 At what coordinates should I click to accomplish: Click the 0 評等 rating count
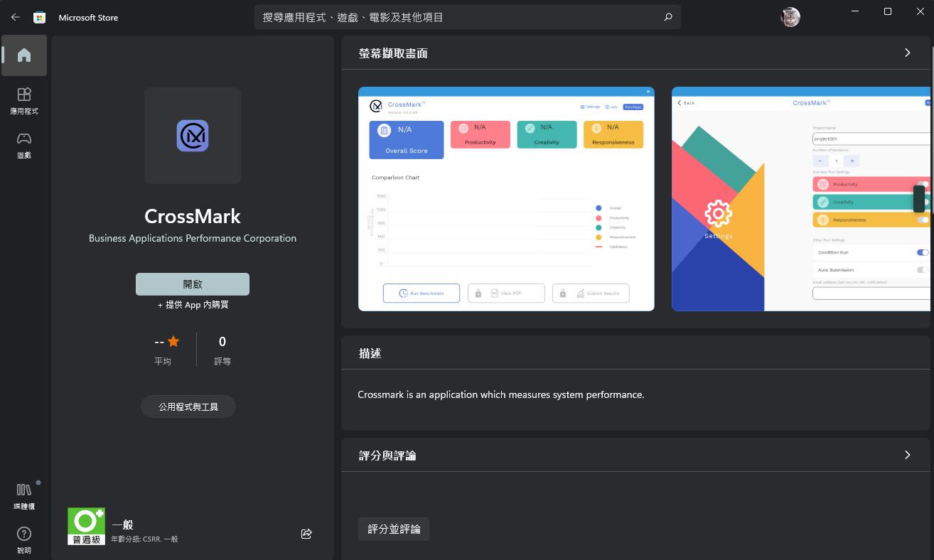222,350
